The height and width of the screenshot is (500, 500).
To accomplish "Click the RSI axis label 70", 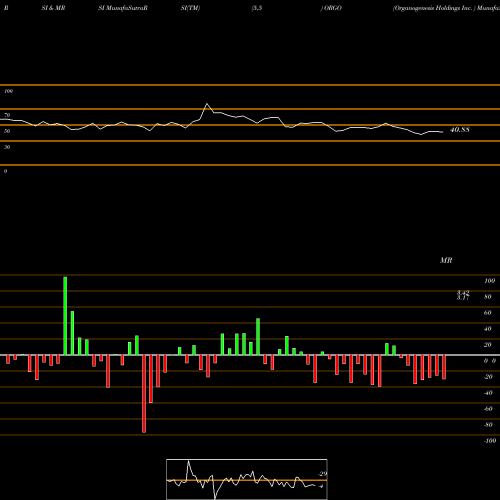I will (x=7, y=115).
